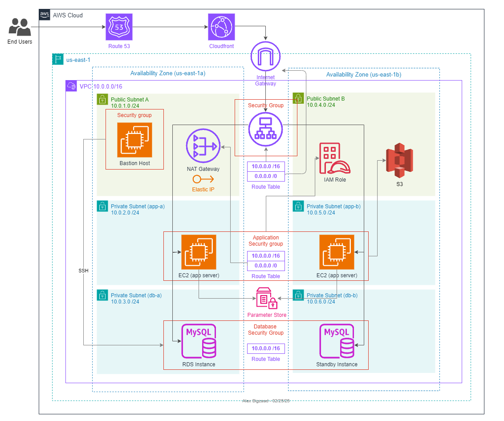The height and width of the screenshot is (421, 504).
Task: Select the 0.0.0.0/0 route table entry
Action: click(266, 176)
